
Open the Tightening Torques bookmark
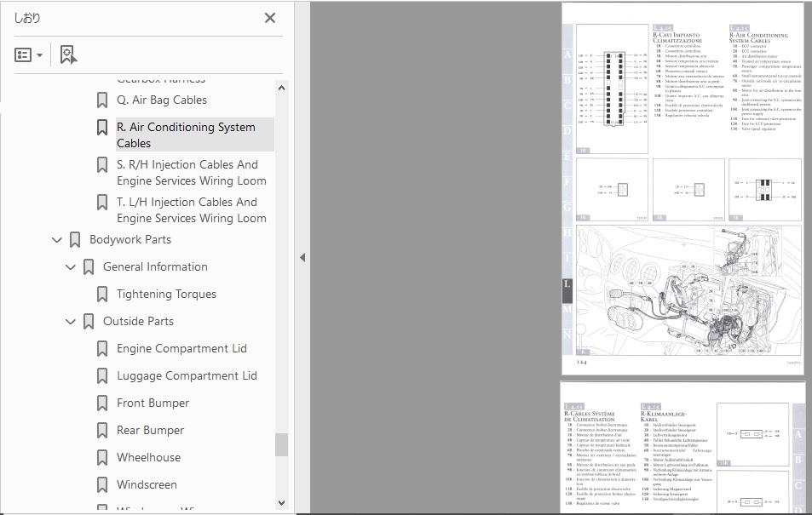point(166,294)
